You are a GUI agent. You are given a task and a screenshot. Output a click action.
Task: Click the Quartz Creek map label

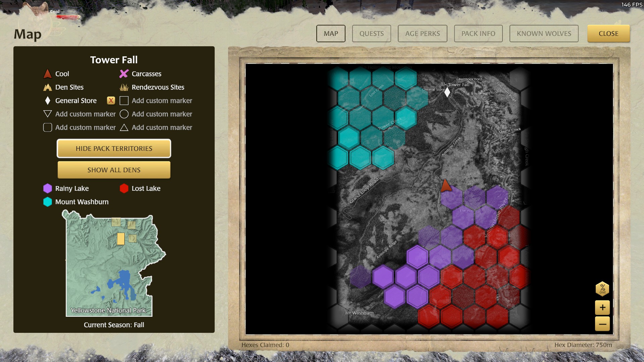coord(510,130)
